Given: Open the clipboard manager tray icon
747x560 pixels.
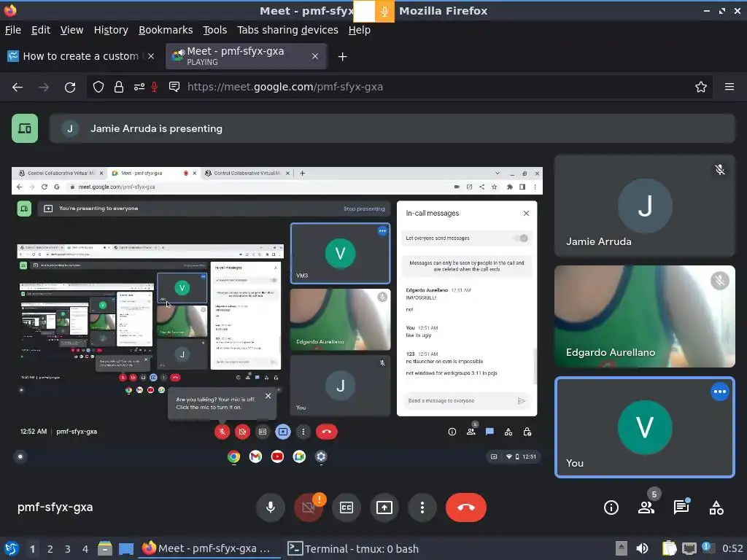Looking at the screenshot, I should [x=670, y=548].
